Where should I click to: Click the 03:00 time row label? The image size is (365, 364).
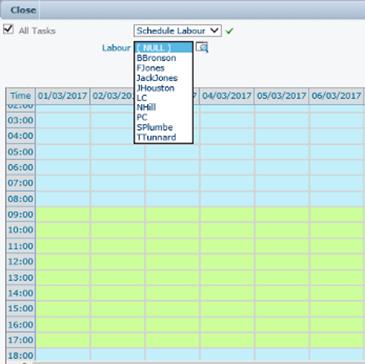tap(21, 120)
